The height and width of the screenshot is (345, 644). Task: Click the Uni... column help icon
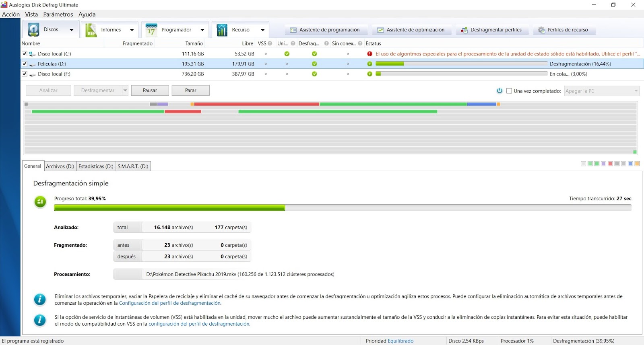(293, 43)
